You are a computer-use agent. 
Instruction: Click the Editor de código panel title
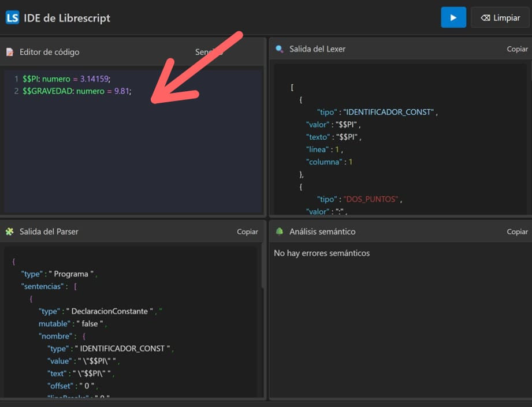[x=50, y=52]
